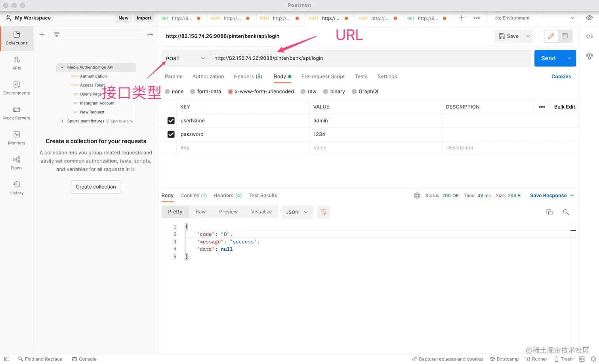Click the plus icon to create a new collection
This screenshot has width=599, height=364.
click(42, 34)
